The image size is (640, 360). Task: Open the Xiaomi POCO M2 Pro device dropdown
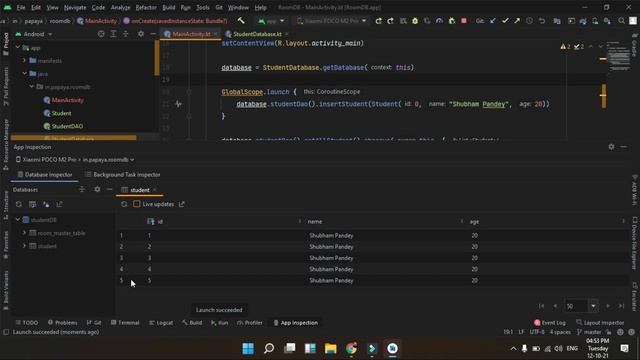click(331, 21)
